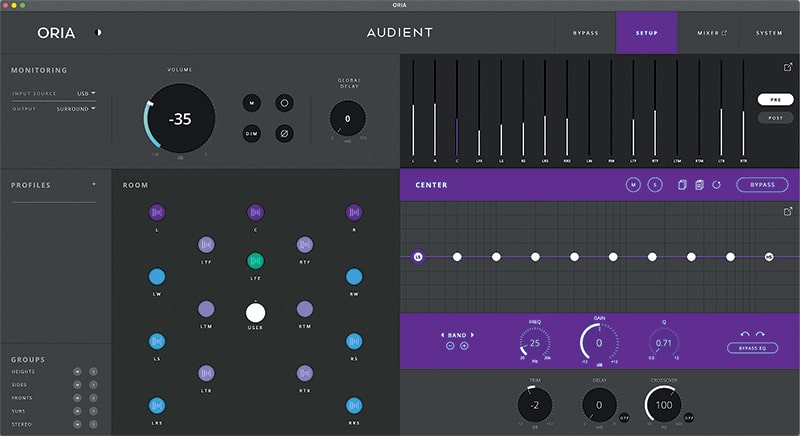
Task: Pop out the meters panel
Action: [x=788, y=67]
